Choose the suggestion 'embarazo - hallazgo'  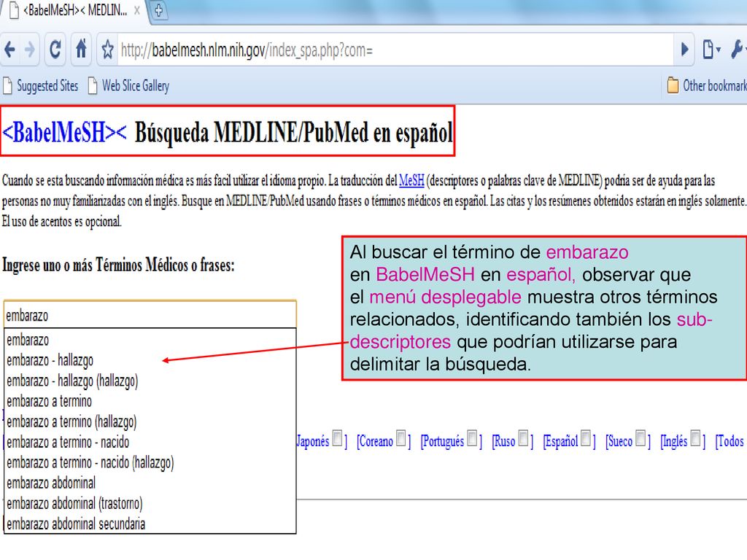[x=150, y=360]
